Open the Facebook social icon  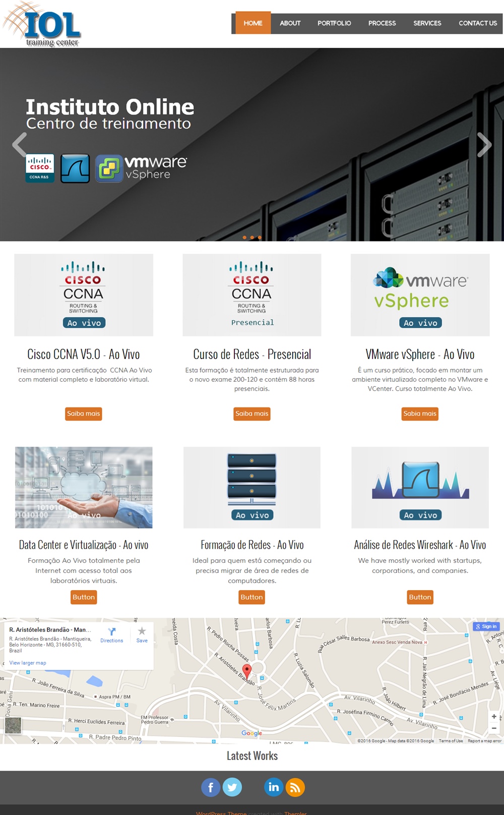211,787
